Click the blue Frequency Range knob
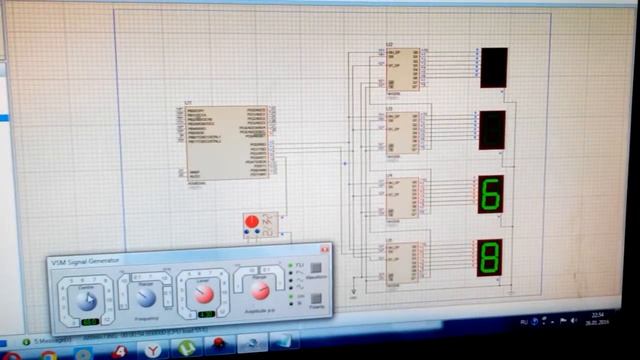The height and width of the screenshot is (360, 640). click(146, 298)
